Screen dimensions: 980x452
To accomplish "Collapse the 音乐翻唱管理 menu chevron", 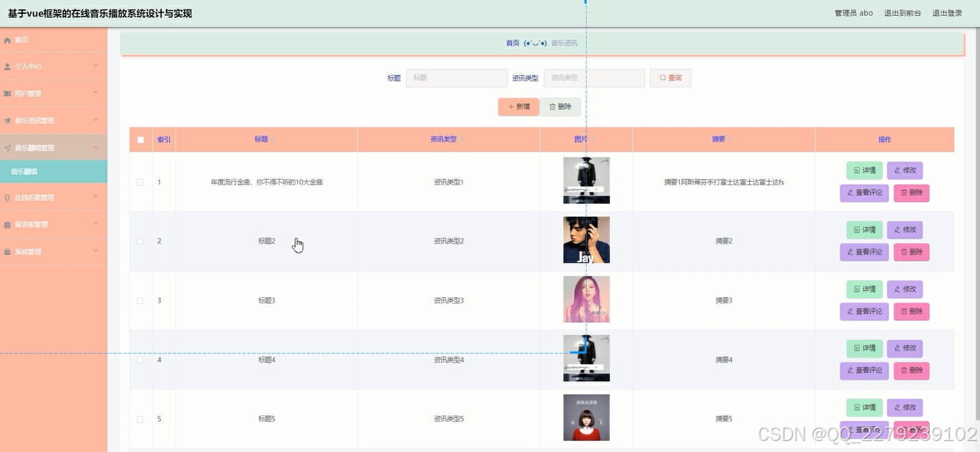I will pos(96,147).
